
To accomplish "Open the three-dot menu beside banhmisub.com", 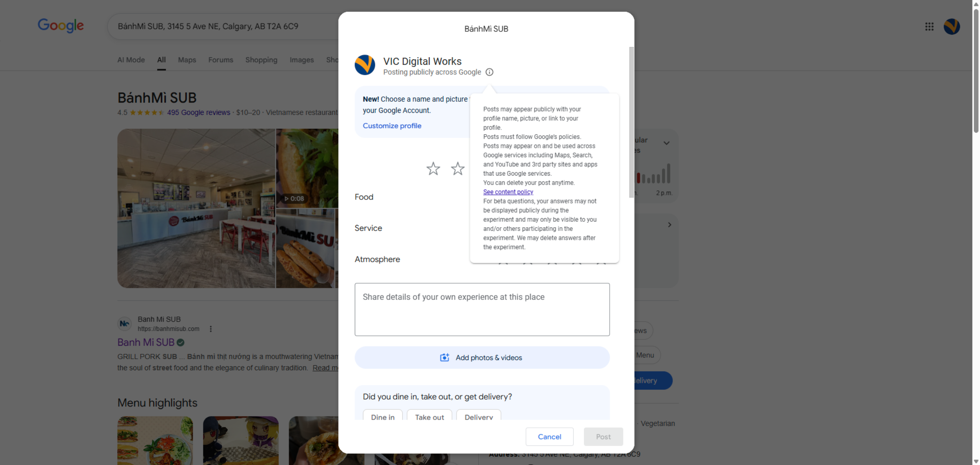I will coord(211,329).
